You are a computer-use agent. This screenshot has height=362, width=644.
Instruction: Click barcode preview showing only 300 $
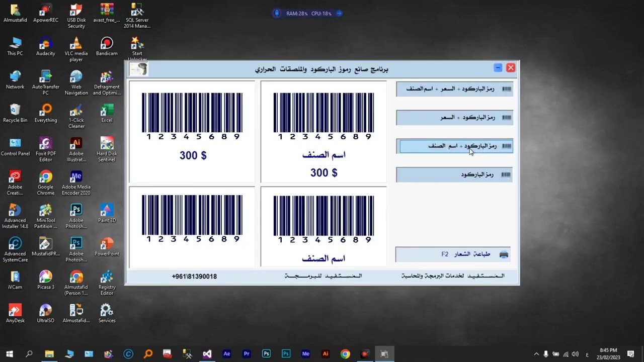coord(192,131)
